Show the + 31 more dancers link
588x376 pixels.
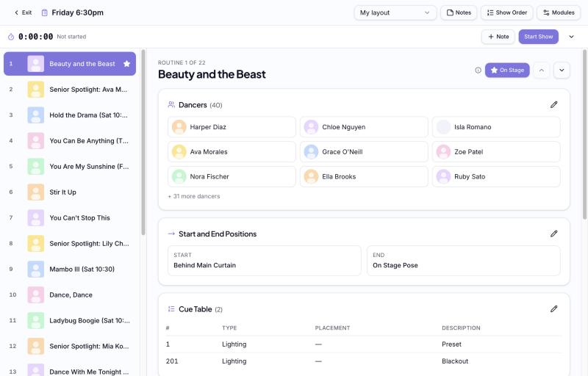click(x=194, y=196)
